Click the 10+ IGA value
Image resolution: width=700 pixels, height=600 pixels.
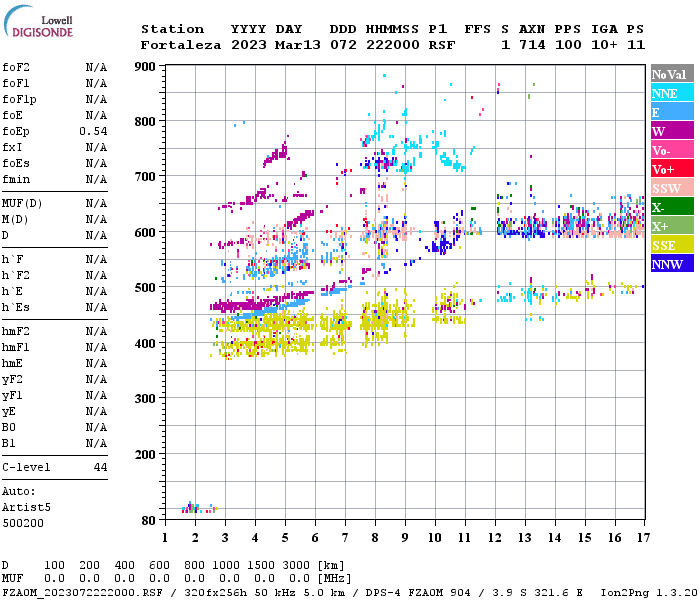coord(604,45)
